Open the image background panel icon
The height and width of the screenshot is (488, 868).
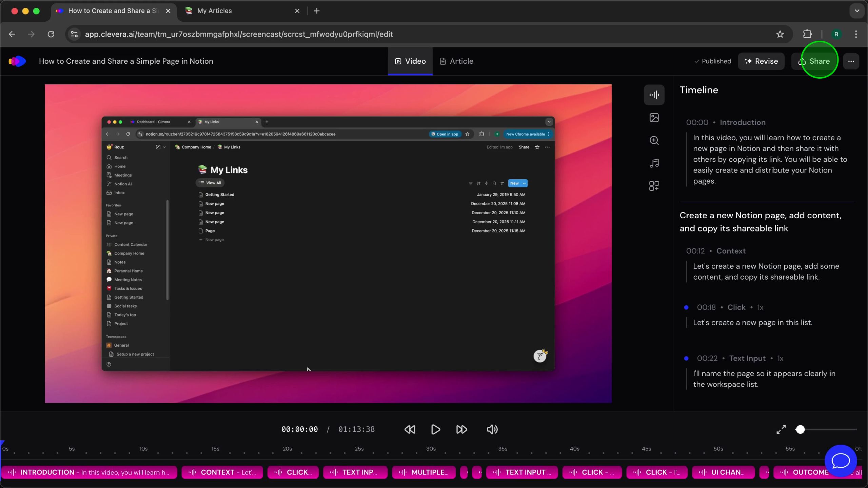[x=654, y=118]
